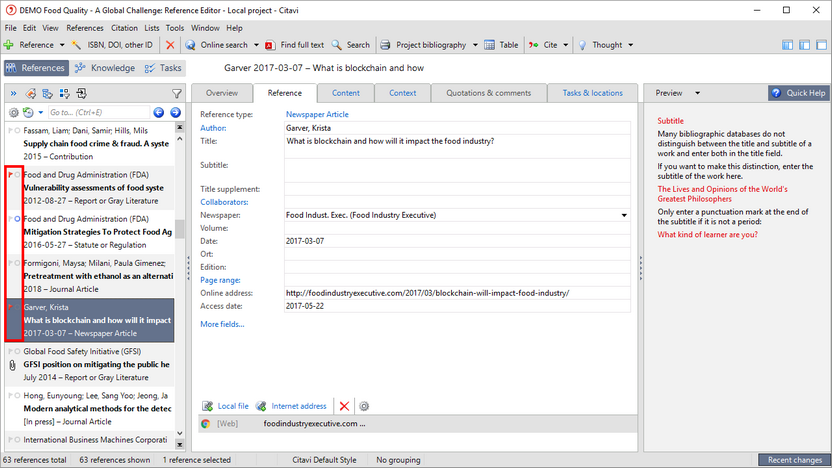Viewport: 832px width, 468px height.
Task: Open the ISBN, DOI, other ID lookup
Action: coord(112,45)
